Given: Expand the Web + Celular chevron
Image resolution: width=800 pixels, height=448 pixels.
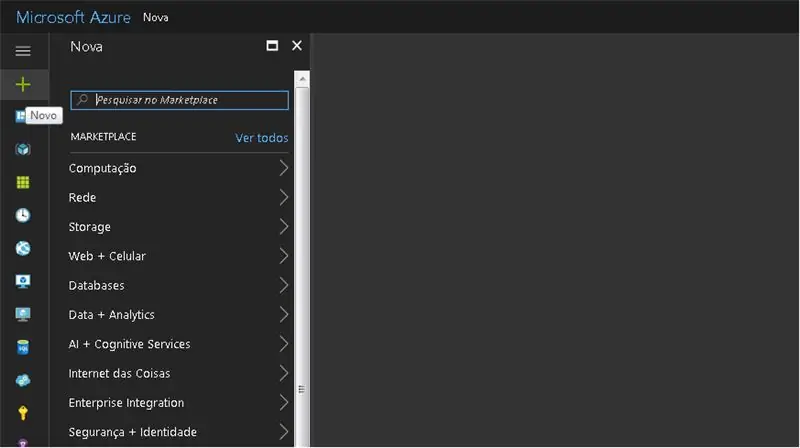Looking at the screenshot, I should point(284,256).
